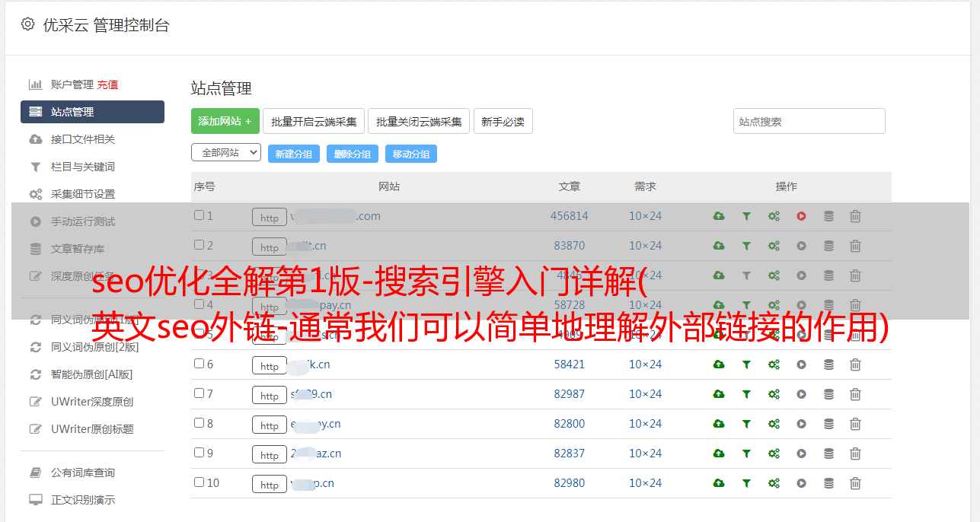The width and height of the screenshot is (980, 522).
Task: Open the gears settings icon in row 8
Action: click(x=774, y=424)
